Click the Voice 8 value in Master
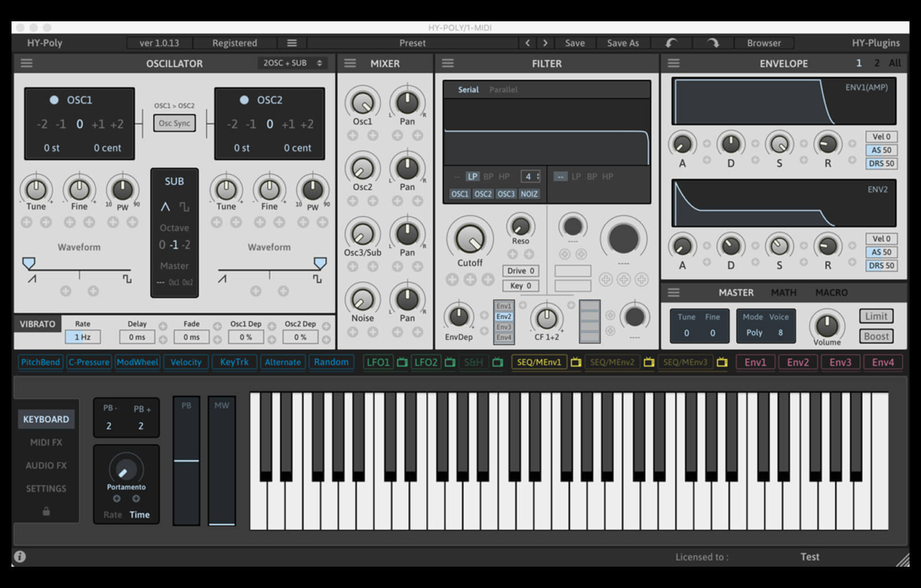 tap(780, 332)
